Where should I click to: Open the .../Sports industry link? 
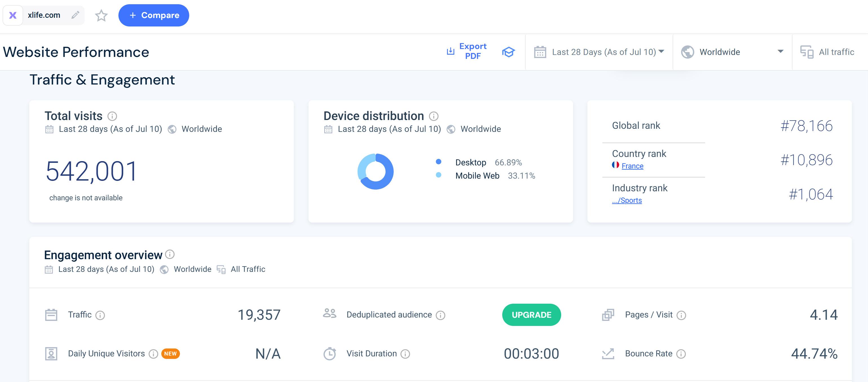pos(627,200)
